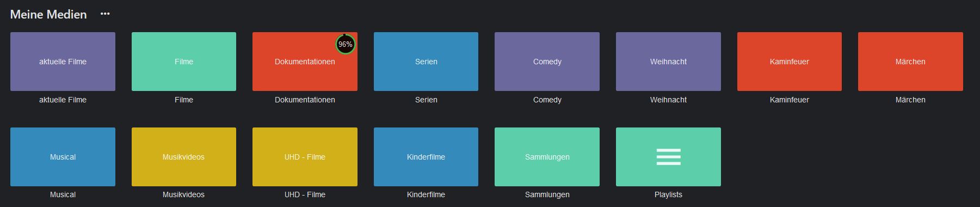Open the blue Musical library tile
Viewport: 980px width, 207px height.
tap(63, 157)
